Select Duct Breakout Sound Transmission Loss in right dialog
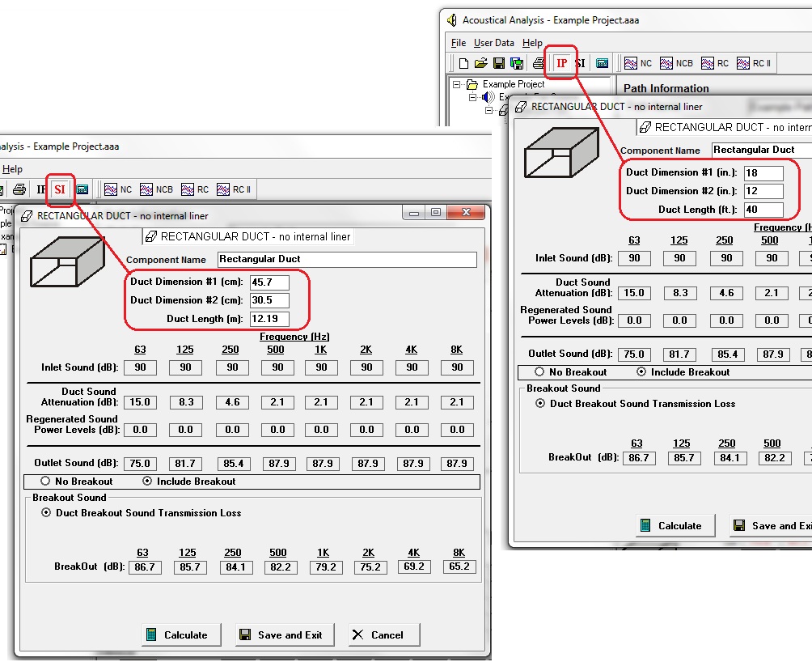Screen dimensions: 812x662 pos(540,404)
